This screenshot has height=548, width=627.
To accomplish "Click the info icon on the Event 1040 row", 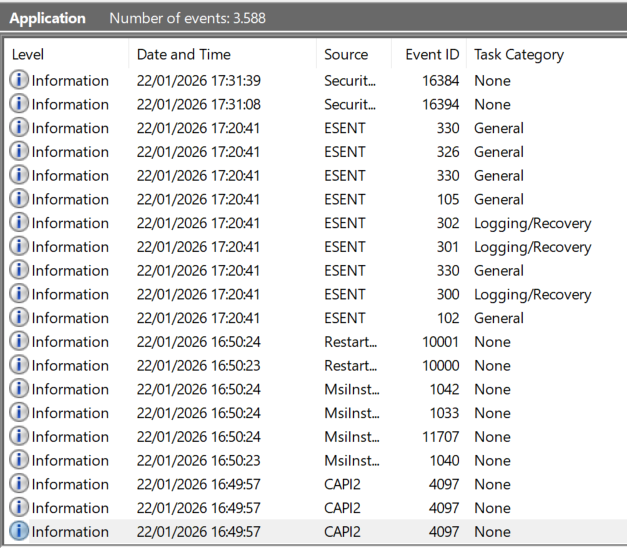I will pyautogui.click(x=19, y=461).
